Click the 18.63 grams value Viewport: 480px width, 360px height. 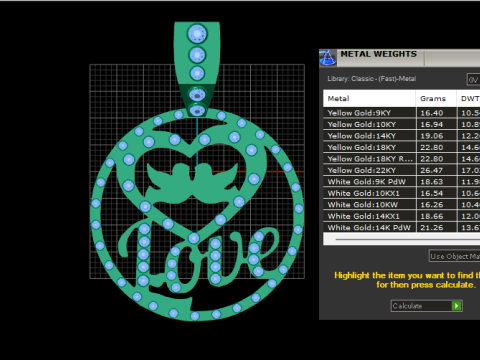[x=432, y=182]
